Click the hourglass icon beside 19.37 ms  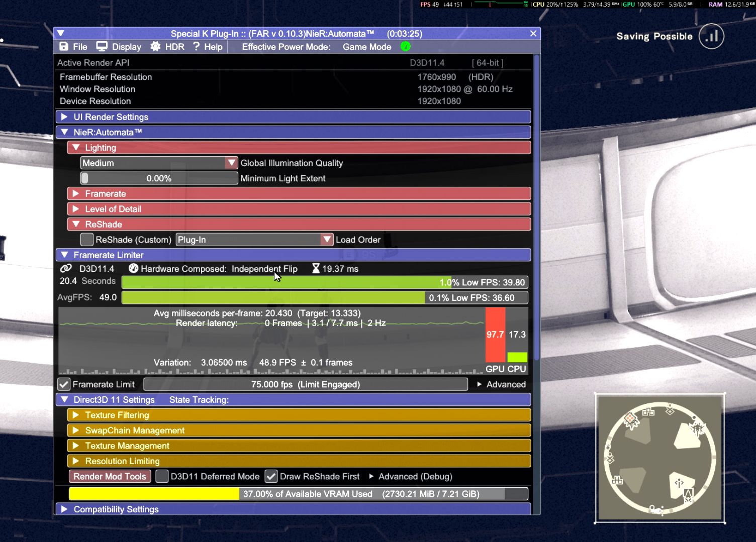tap(316, 269)
